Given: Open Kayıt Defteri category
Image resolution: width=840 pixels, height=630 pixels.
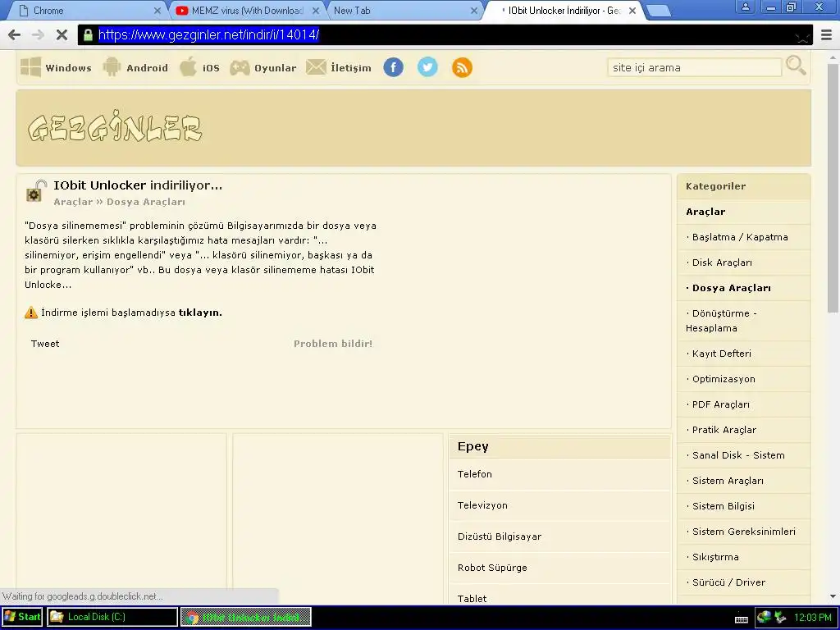Looking at the screenshot, I should click(722, 354).
